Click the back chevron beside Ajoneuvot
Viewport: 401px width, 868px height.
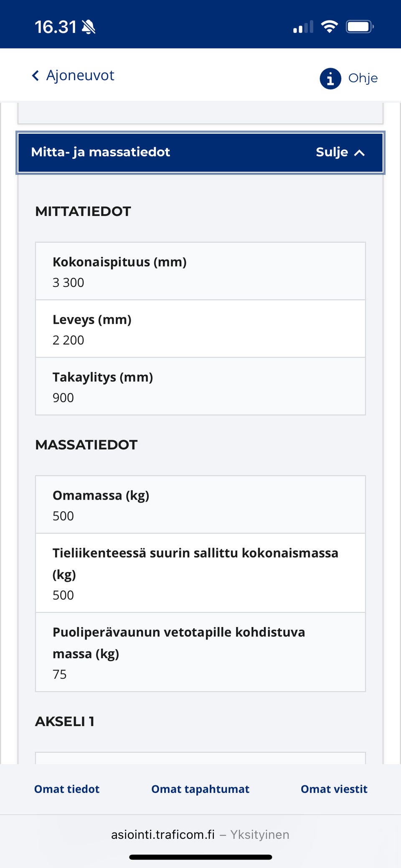[35, 75]
